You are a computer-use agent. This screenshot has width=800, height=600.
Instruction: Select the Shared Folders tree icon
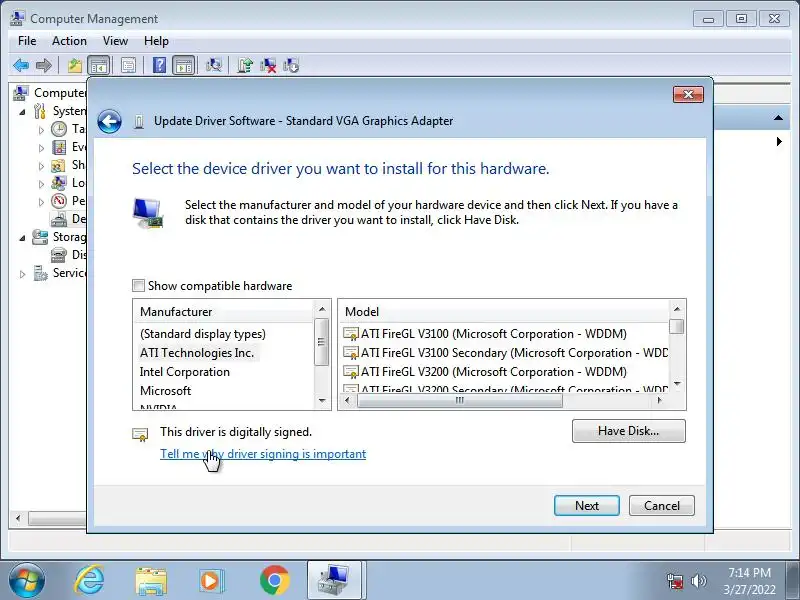pos(59,165)
